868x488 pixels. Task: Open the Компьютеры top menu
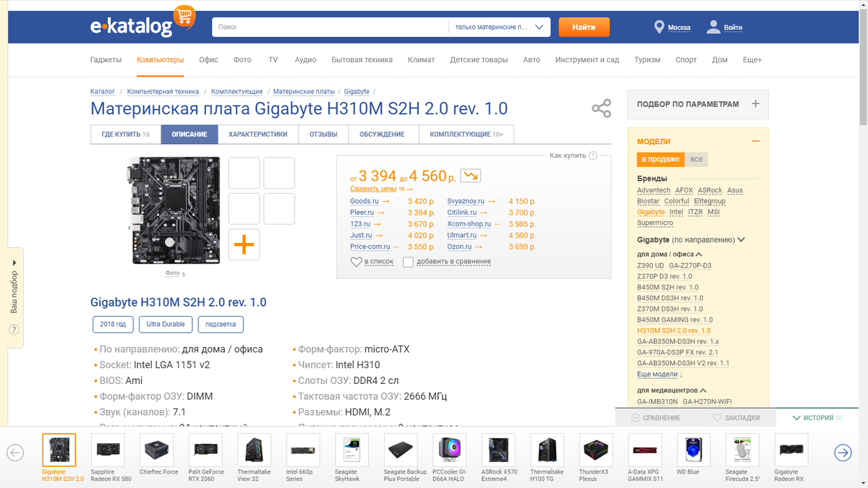click(x=160, y=60)
